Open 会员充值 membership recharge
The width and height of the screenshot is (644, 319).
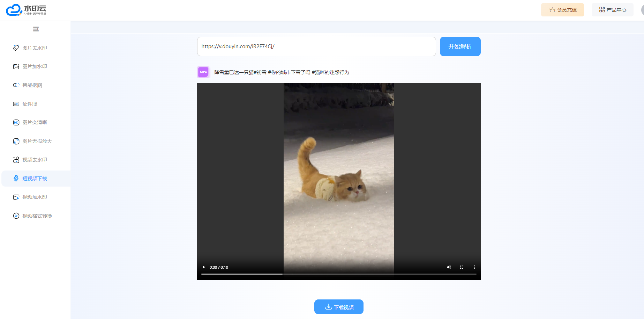click(562, 10)
